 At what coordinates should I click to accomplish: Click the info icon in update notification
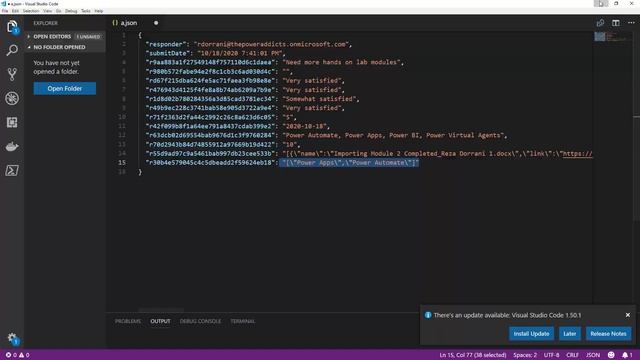pyautogui.click(x=428, y=315)
